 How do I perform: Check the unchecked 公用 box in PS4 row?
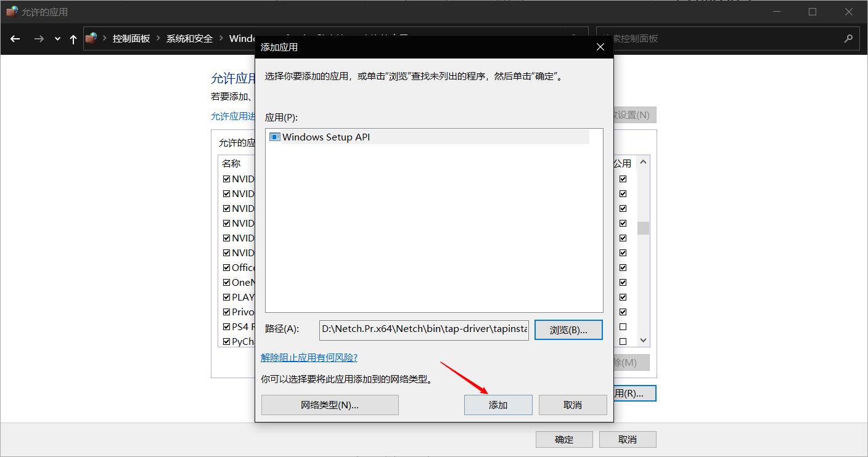point(623,326)
